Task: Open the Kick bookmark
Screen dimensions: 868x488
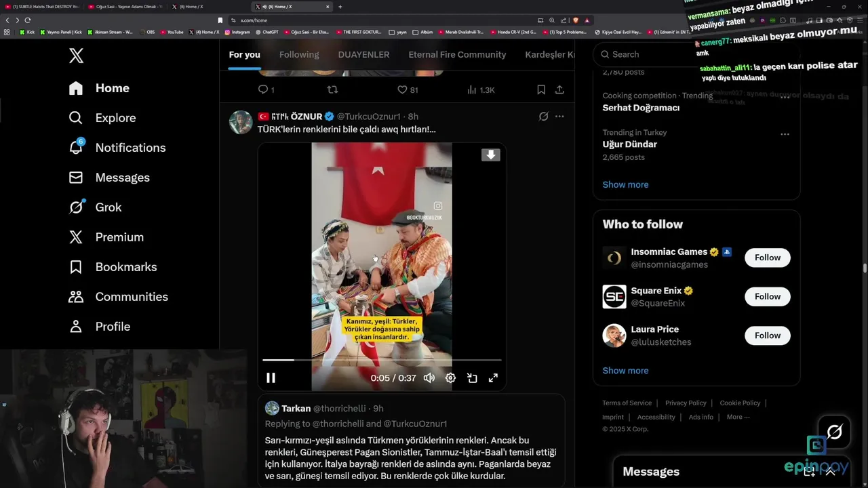Action: (x=27, y=32)
